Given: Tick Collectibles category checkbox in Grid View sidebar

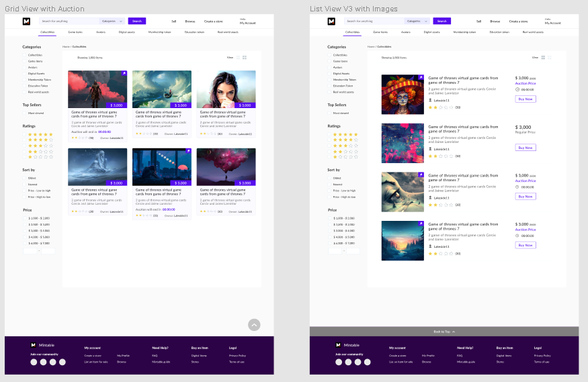Looking at the screenshot, I should tap(24, 55).
